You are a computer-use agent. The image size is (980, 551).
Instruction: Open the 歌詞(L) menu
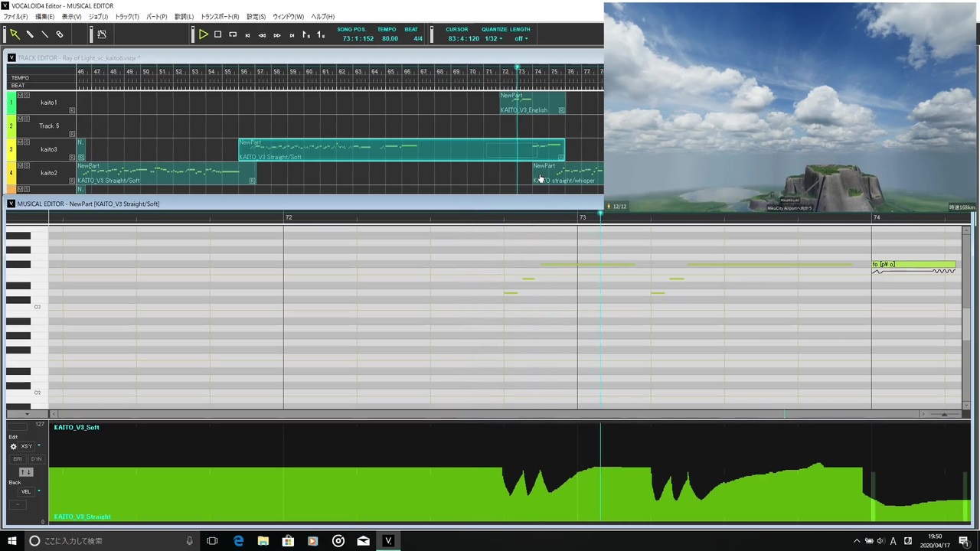pyautogui.click(x=185, y=17)
